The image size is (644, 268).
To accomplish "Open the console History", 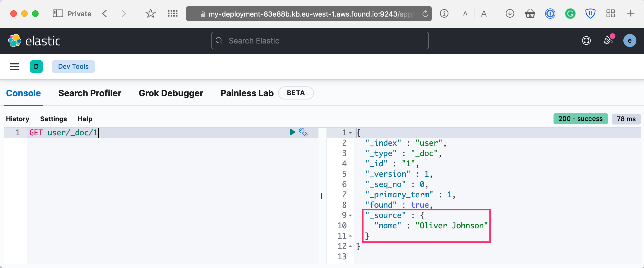I will click(x=18, y=119).
